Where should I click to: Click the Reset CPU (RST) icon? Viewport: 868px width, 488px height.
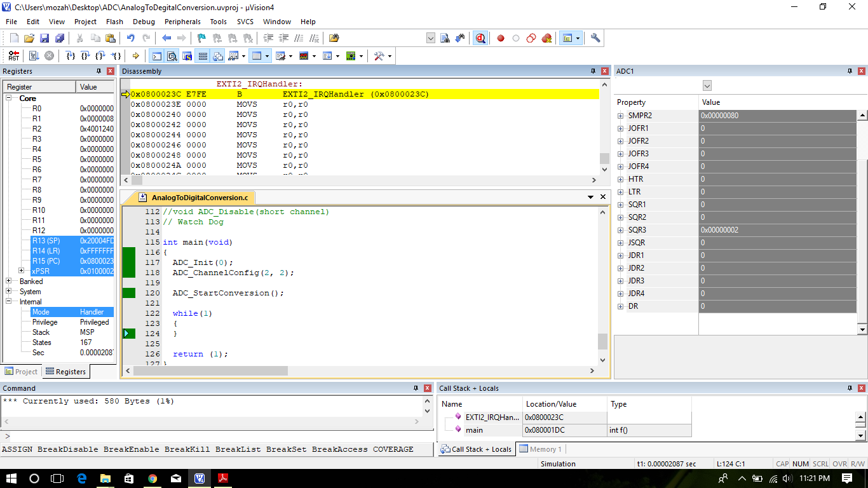[14, 56]
